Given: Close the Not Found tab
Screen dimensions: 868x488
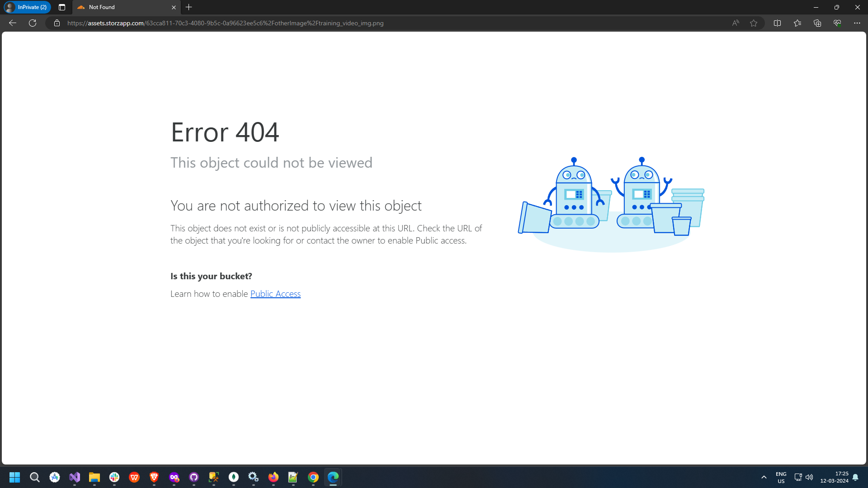Looking at the screenshot, I should [x=174, y=7].
